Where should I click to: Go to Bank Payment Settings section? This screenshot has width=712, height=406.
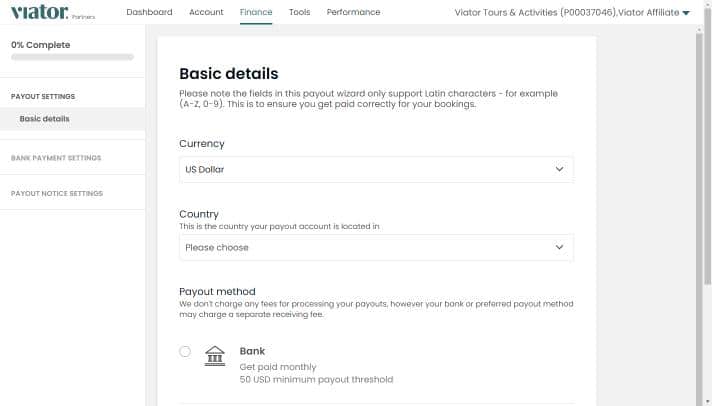pos(56,158)
